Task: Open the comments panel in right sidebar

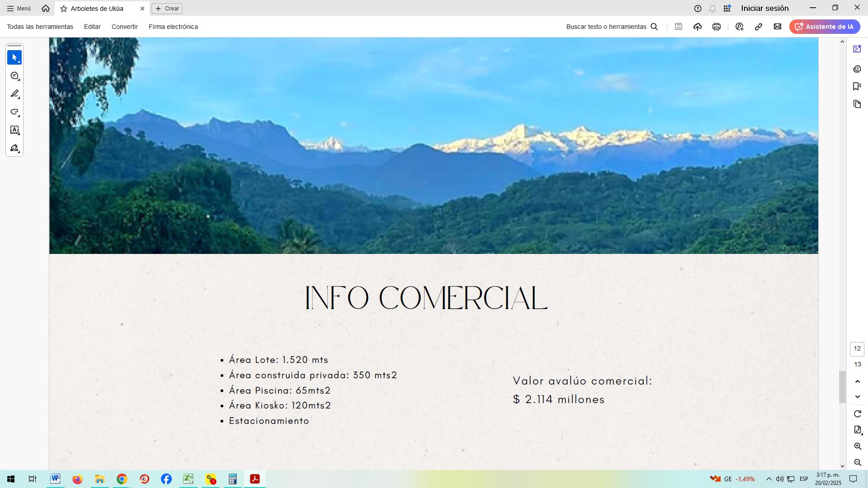Action: pyautogui.click(x=857, y=69)
